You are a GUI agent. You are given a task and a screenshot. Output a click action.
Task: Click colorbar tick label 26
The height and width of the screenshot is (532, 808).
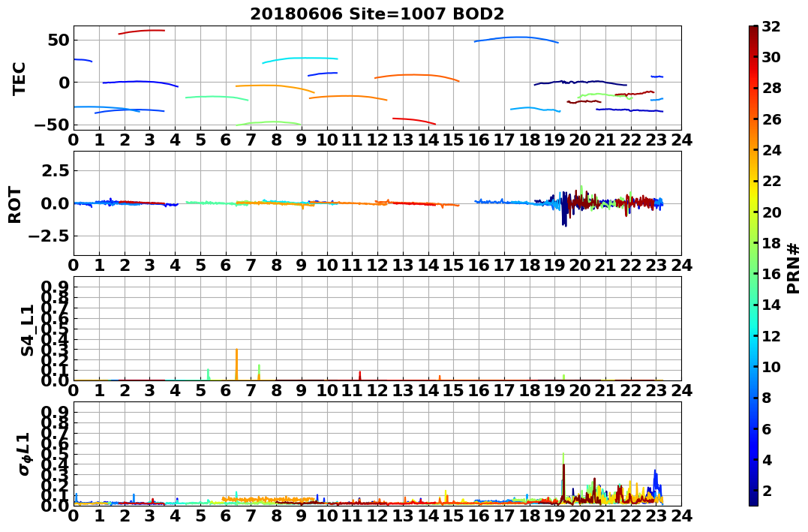771,119
